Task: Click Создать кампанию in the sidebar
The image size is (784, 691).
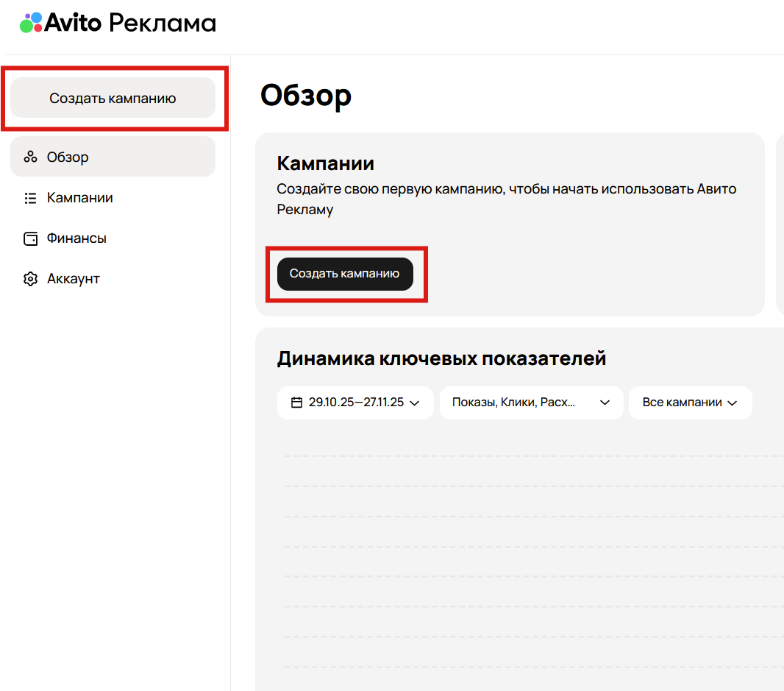Action: [x=113, y=96]
